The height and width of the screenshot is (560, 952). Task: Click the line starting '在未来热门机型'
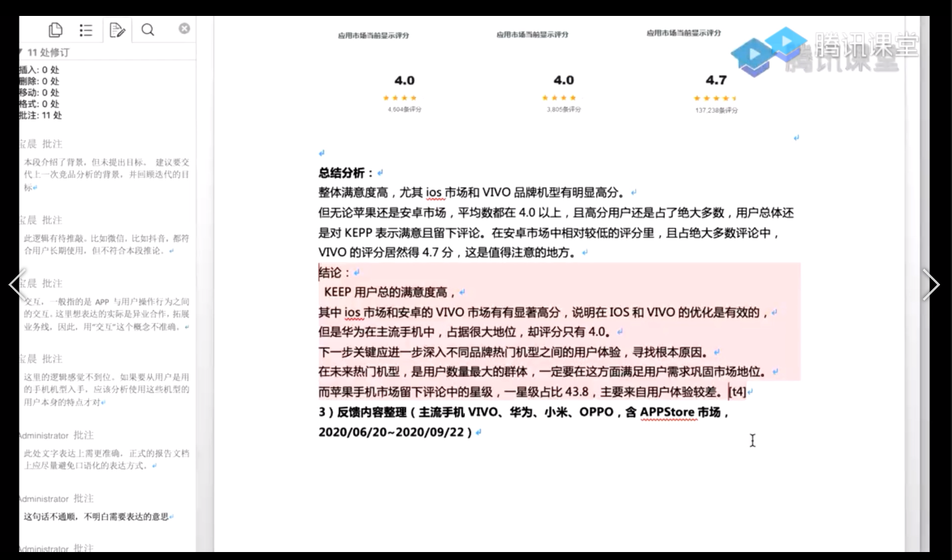pyautogui.click(x=543, y=372)
